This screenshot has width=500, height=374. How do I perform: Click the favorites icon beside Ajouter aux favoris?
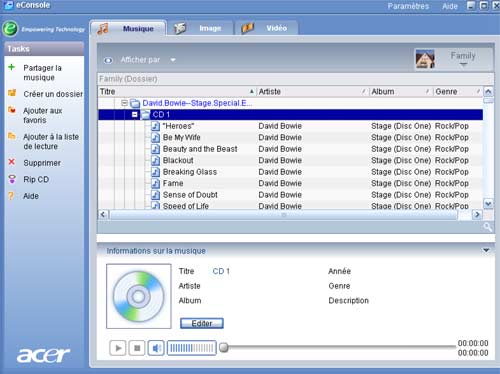tap(12, 109)
